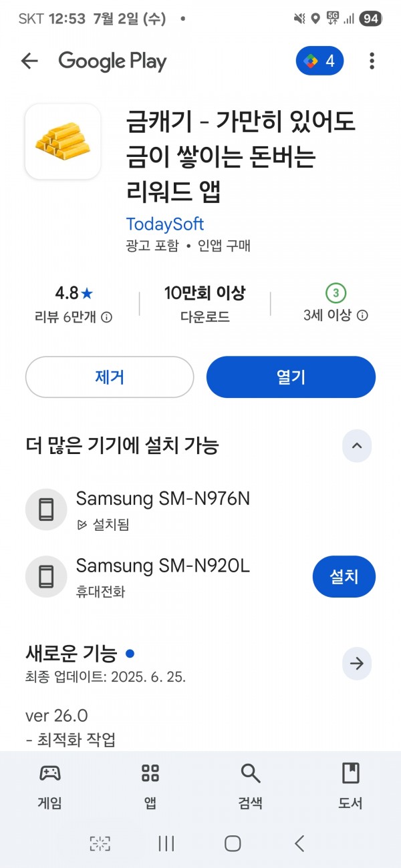The image size is (401, 868).
Task: Switch to the 게임 tab
Action: 50,787
